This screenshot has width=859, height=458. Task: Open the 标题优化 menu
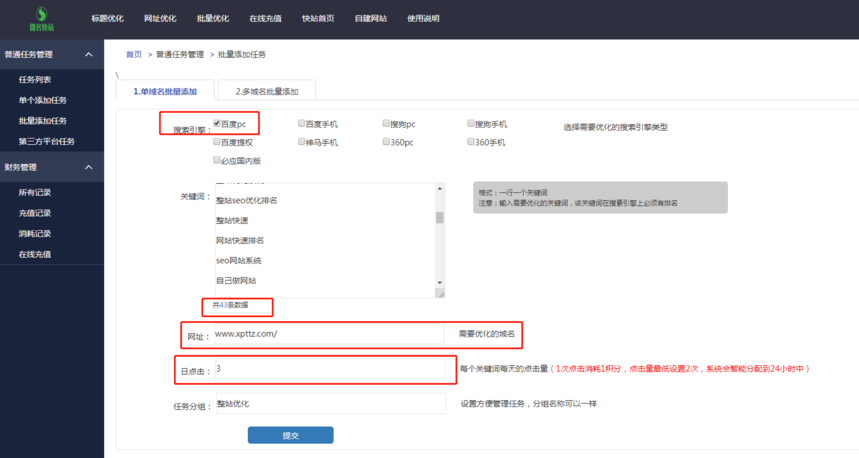(x=107, y=19)
